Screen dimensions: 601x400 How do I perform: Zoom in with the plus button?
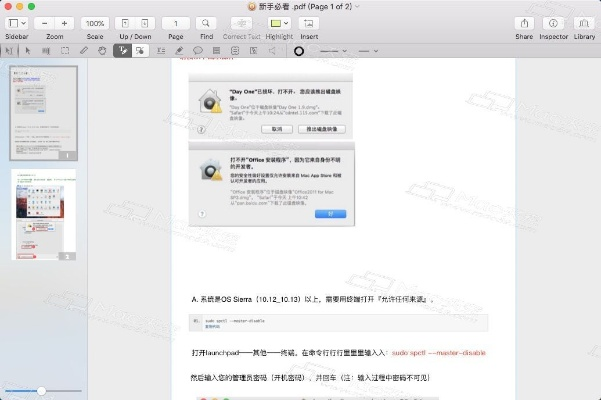pos(64,23)
